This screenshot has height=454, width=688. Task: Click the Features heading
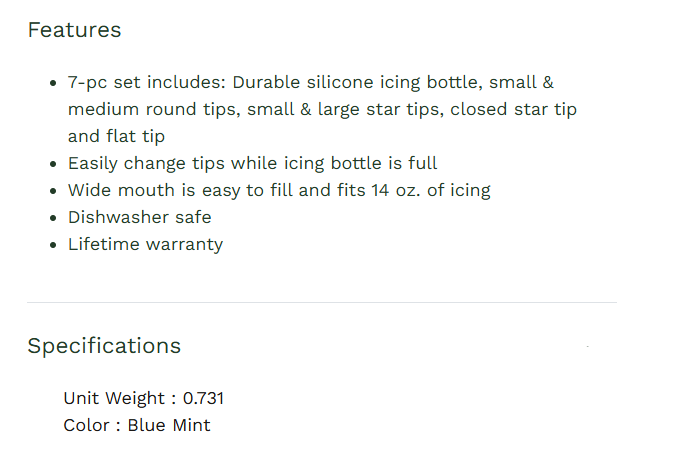(74, 30)
